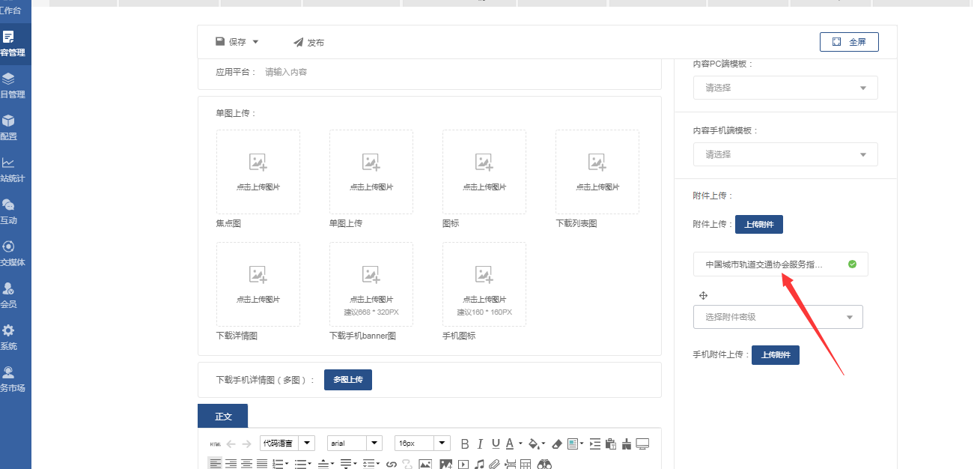The width and height of the screenshot is (980, 469).
Task: Click the eraser clear-format icon
Action: pos(556,444)
